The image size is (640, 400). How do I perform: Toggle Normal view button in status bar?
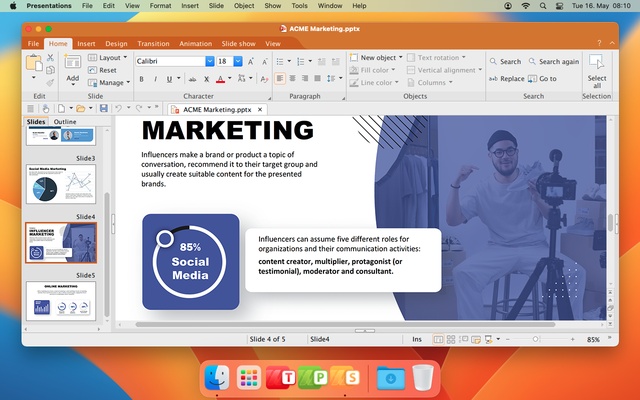point(438,339)
